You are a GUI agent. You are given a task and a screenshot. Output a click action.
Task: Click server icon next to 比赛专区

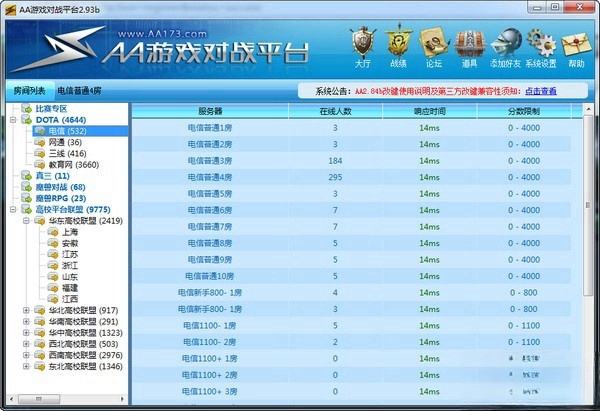tap(26, 109)
